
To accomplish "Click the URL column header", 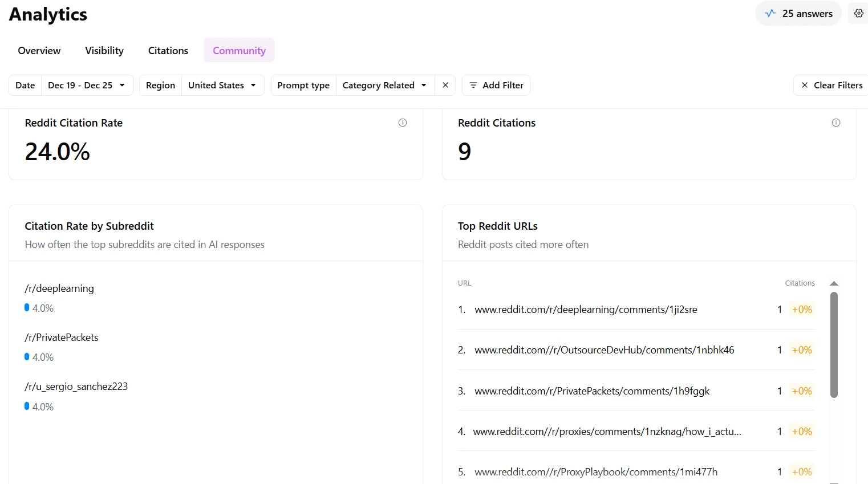I will (464, 283).
